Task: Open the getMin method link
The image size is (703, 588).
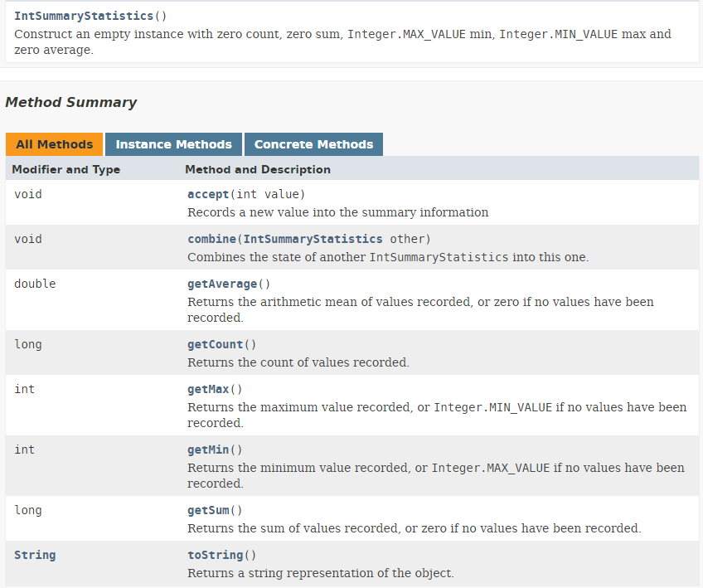Action: coord(208,450)
